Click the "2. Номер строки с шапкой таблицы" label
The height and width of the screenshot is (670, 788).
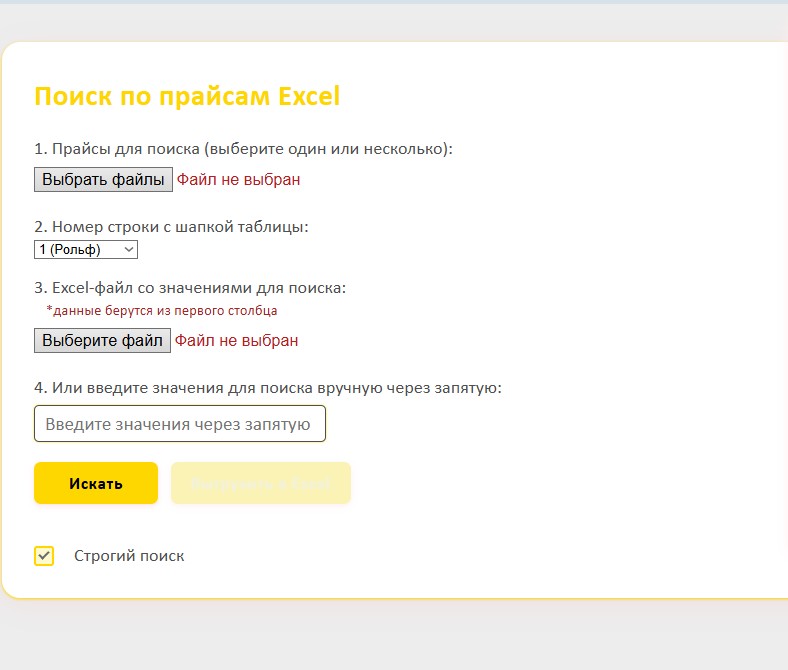(x=171, y=227)
